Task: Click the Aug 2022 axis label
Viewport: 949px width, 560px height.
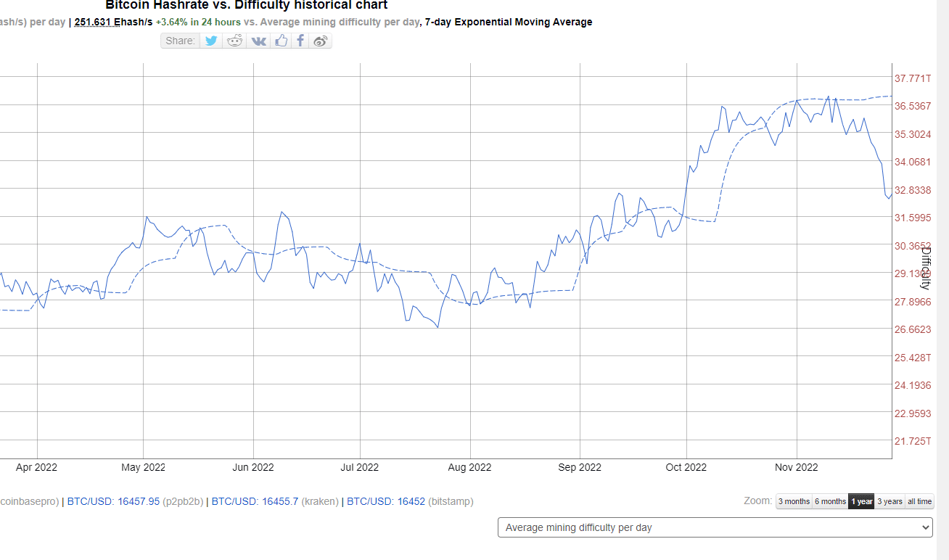Action: pyautogui.click(x=470, y=467)
